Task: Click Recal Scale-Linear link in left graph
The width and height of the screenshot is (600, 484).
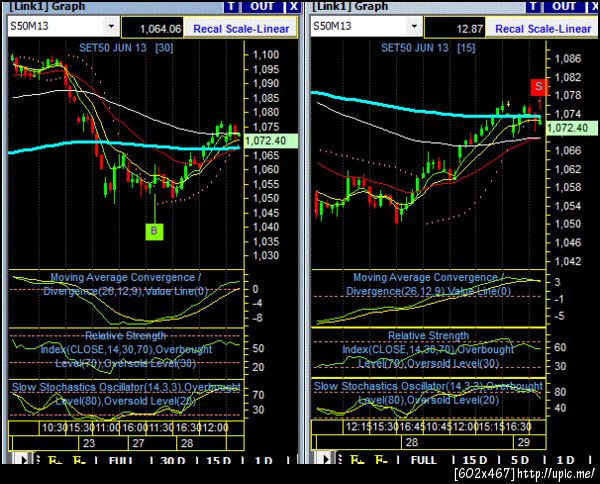Action: point(241,29)
